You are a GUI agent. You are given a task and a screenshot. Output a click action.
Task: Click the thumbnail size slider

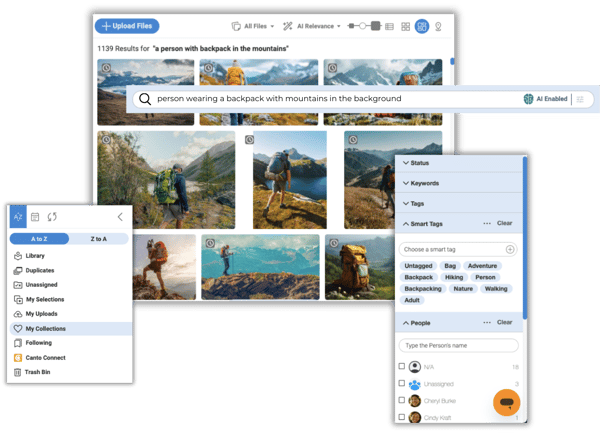[365, 26]
